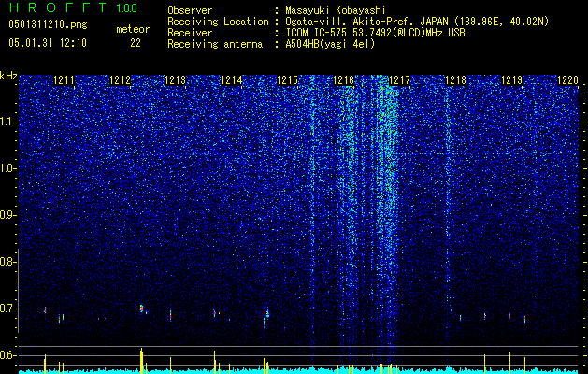This screenshot has width=588, height=374.
Task: Click the 1216 time marker
Action: click(x=343, y=80)
